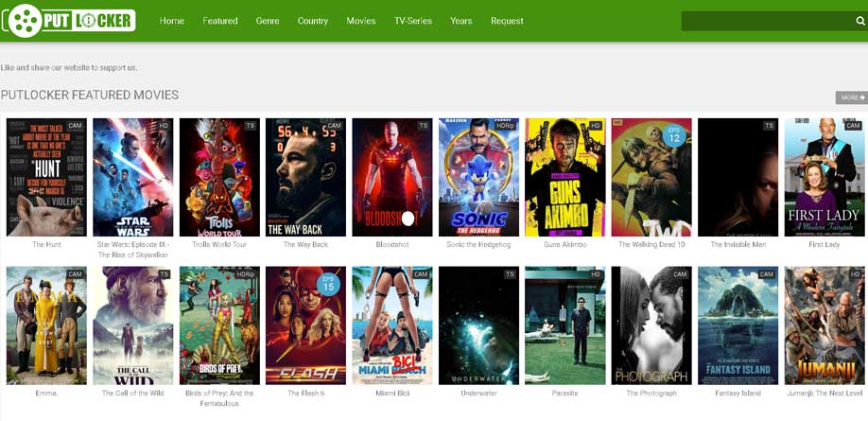Open Fantasy Island poster
The height and width of the screenshot is (421, 868).
[x=738, y=325]
